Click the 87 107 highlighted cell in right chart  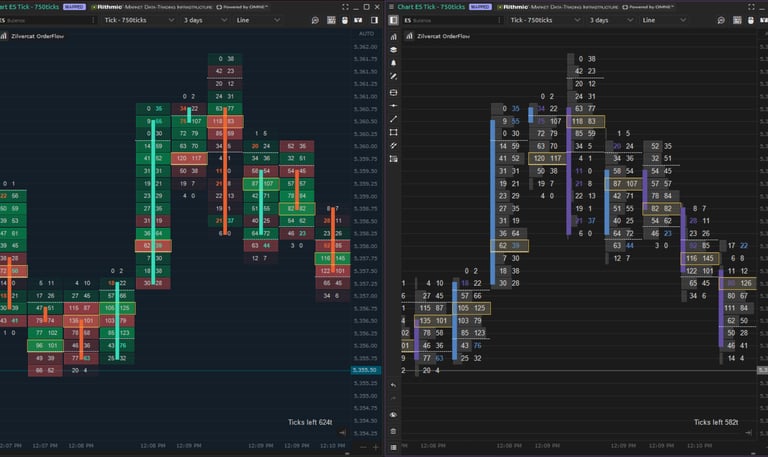point(624,184)
